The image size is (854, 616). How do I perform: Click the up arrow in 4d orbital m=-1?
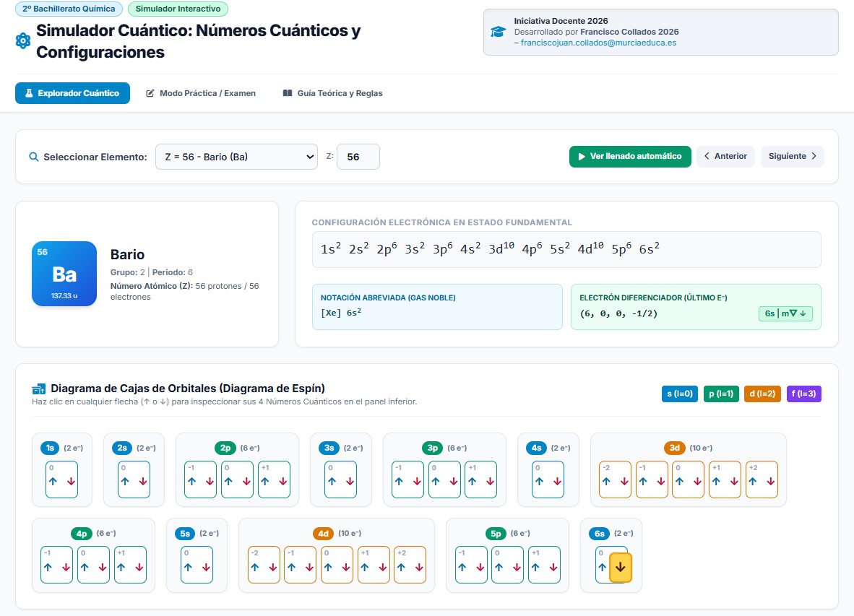291,566
